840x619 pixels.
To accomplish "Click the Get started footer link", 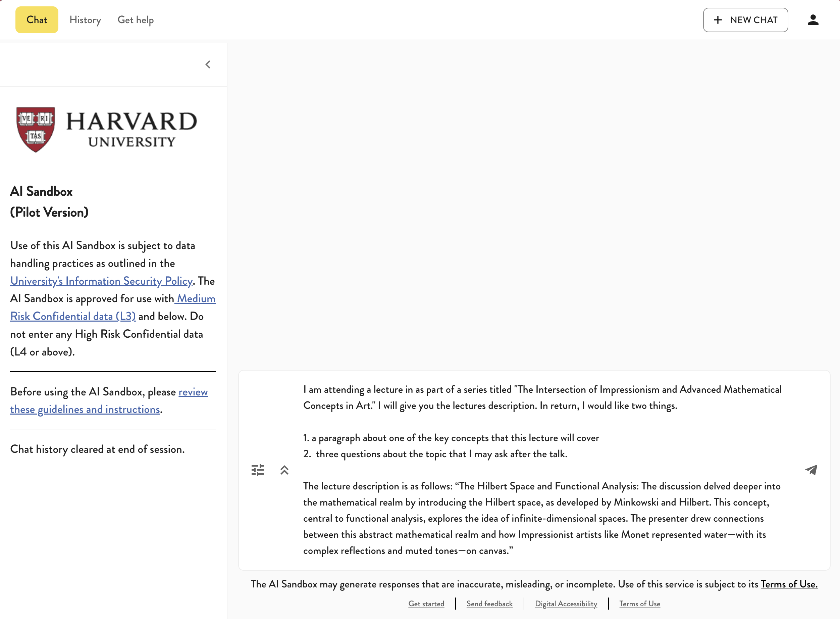I will click(x=426, y=604).
